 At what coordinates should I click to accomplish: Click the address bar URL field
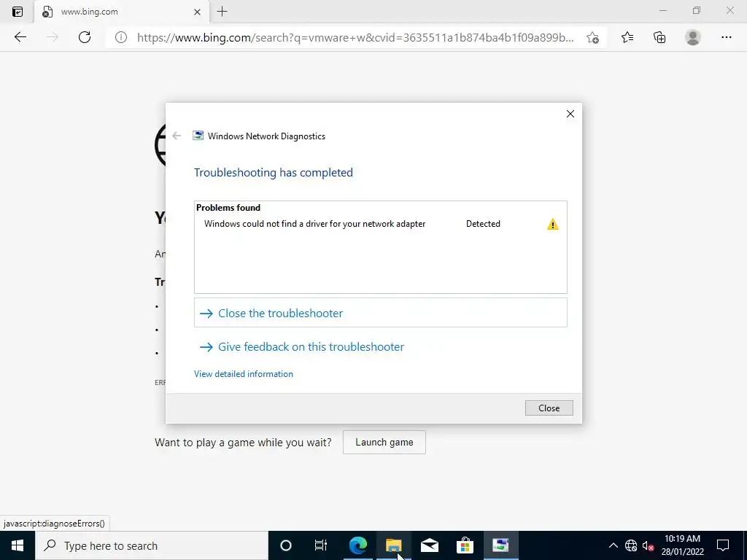click(x=355, y=37)
